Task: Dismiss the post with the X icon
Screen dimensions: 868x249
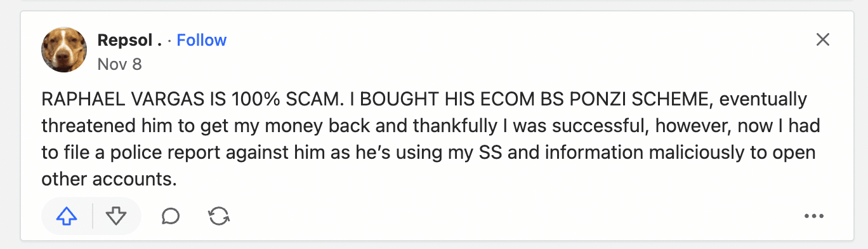Action: pos(823,40)
